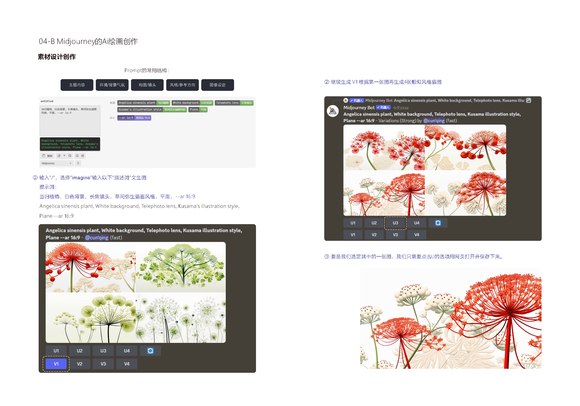Image resolution: width=580 pixels, height=406 pixels.
Task: Click the dark translated prompt output box
Action: [70, 144]
